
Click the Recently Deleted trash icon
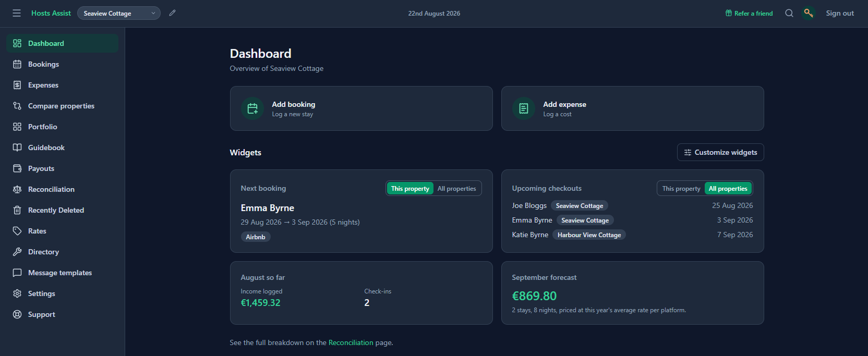point(17,210)
